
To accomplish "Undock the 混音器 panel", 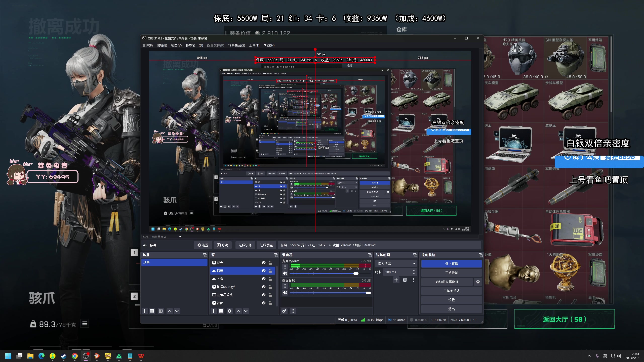I will pyautogui.click(x=370, y=255).
